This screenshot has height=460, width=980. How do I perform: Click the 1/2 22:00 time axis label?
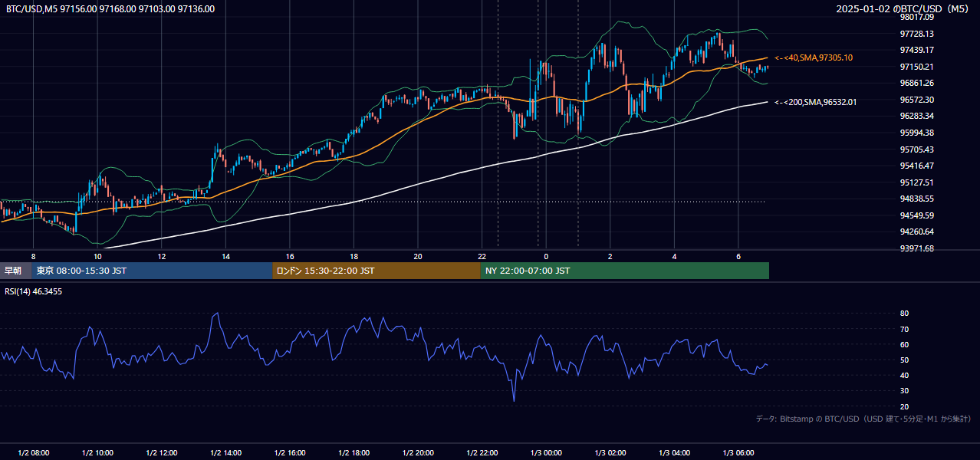[x=482, y=452]
